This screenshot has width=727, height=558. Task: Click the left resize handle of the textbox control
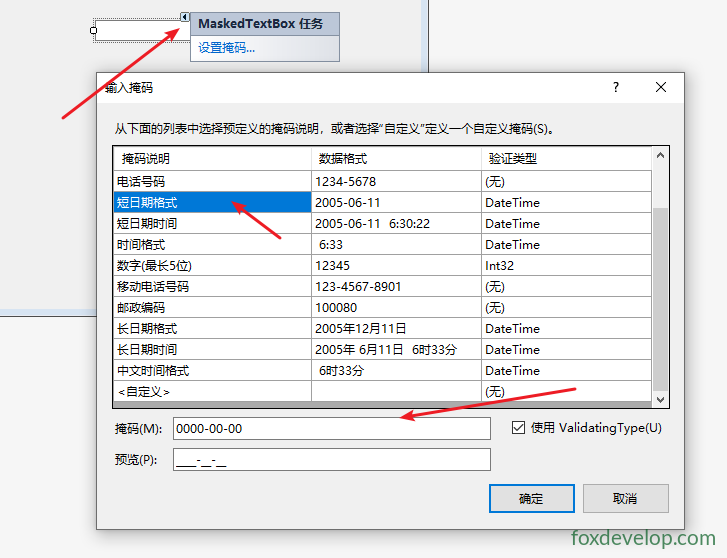pyautogui.click(x=93, y=31)
